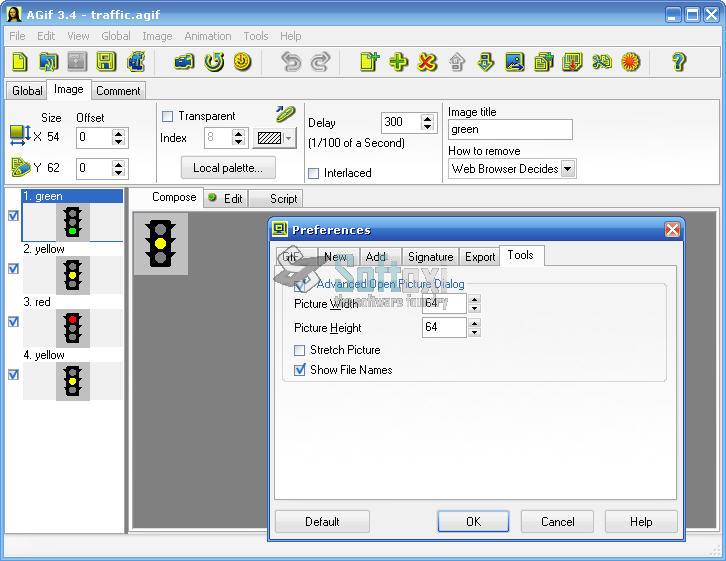The height and width of the screenshot is (561, 726).
Task: Click the red X delete image icon
Action: click(x=427, y=62)
